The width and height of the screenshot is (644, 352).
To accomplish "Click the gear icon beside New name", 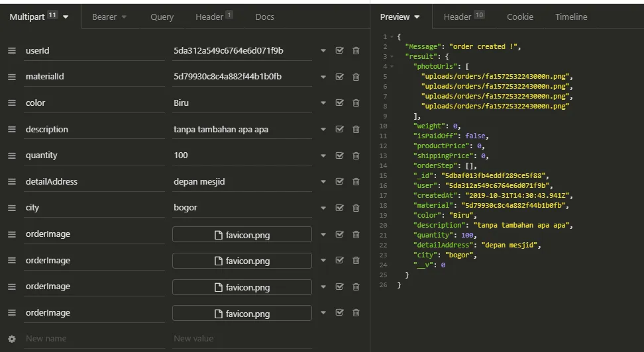I will [12, 339].
